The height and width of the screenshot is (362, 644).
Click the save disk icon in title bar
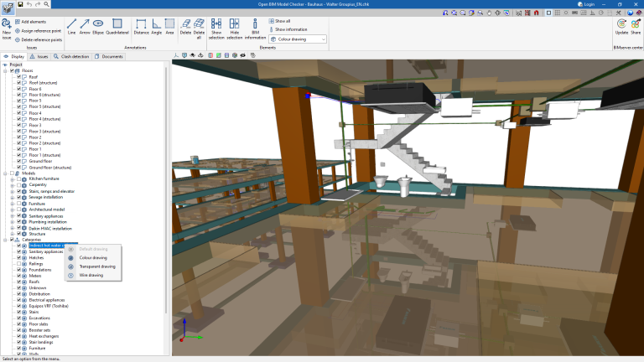20,4
